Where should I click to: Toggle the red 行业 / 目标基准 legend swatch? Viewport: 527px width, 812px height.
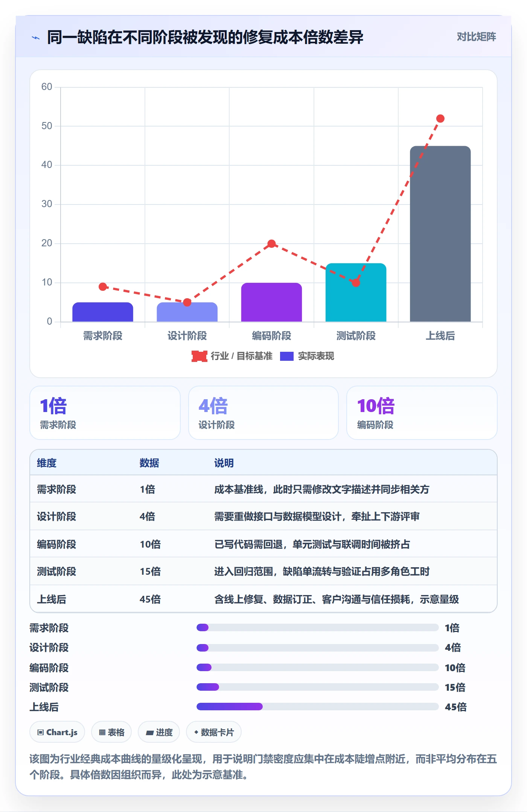pos(199,356)
